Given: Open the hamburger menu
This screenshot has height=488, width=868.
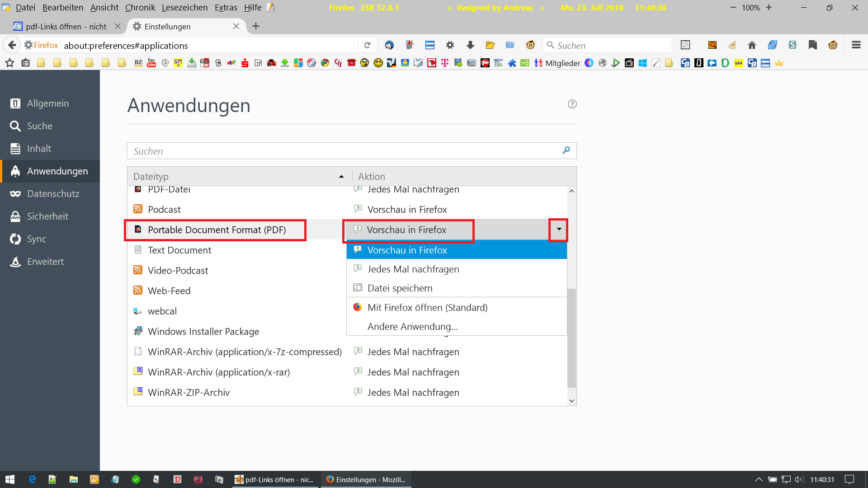Looking at the screenshot, I should (856, 45).
